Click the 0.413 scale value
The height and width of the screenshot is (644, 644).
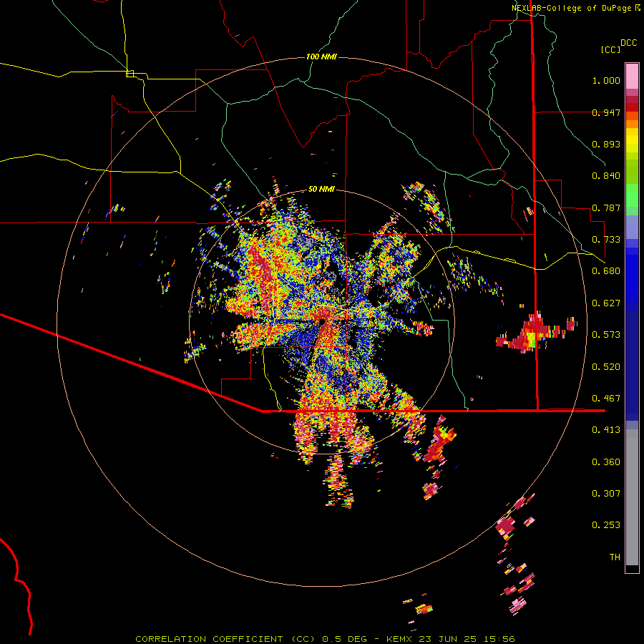[x=606, y=430]
